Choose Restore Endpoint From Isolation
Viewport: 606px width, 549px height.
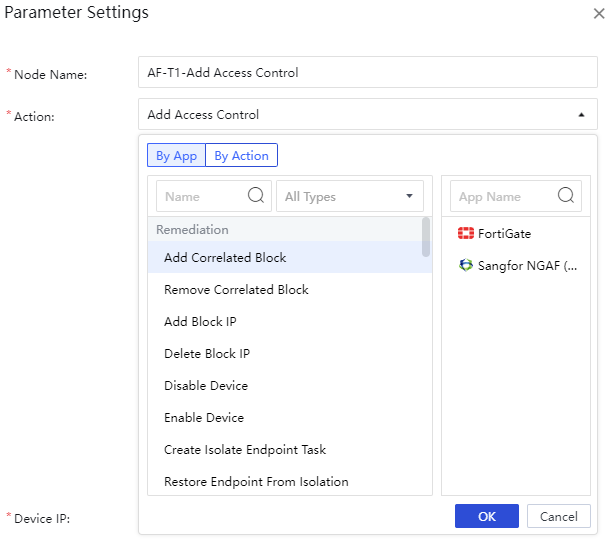pyautogui.click(x=256, y=482)
